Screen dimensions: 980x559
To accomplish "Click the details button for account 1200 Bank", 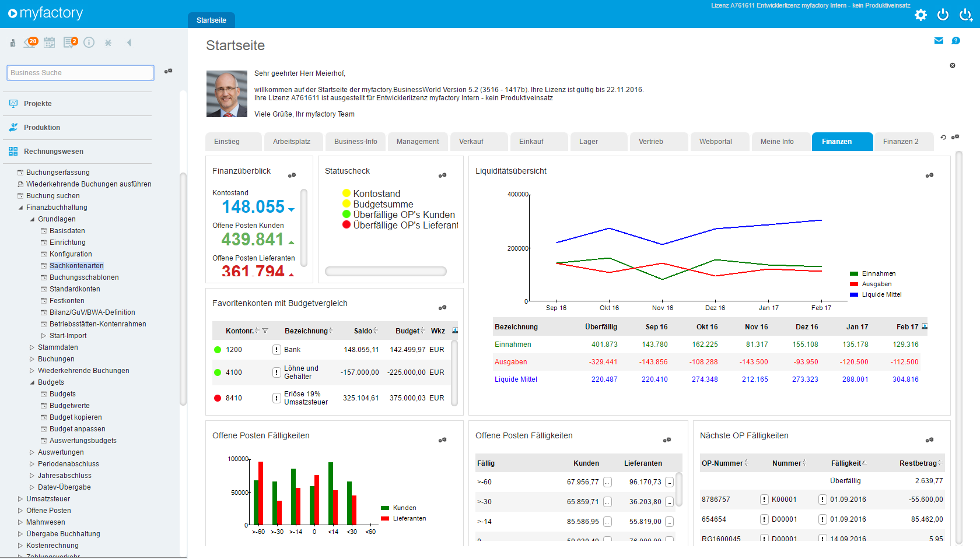I will 276,350.
